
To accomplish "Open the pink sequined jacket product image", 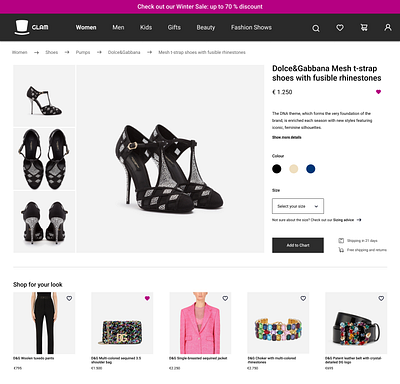I will coord(200,323).
